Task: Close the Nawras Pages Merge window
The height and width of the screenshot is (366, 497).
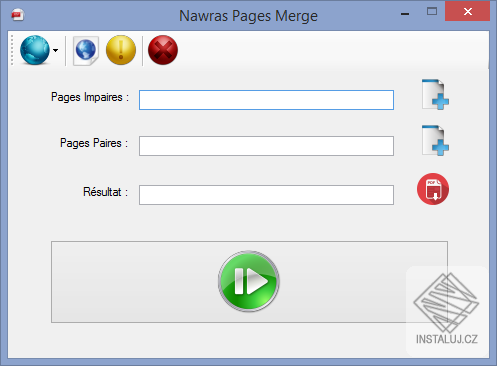Action: tap(467, 12)
